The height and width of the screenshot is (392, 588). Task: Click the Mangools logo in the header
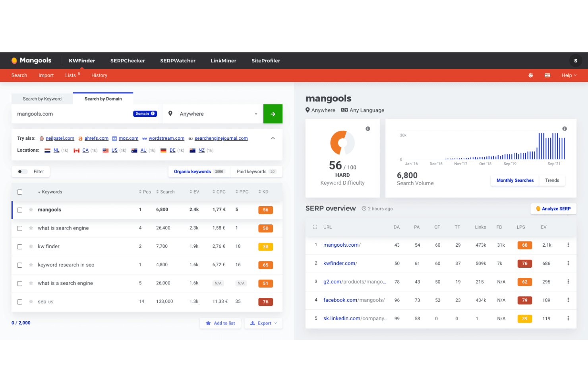[31, 60]
